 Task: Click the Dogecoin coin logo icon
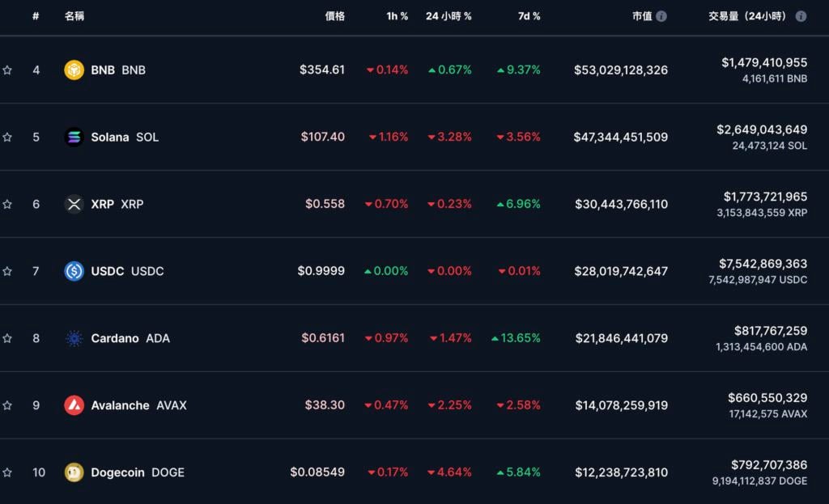74,472
